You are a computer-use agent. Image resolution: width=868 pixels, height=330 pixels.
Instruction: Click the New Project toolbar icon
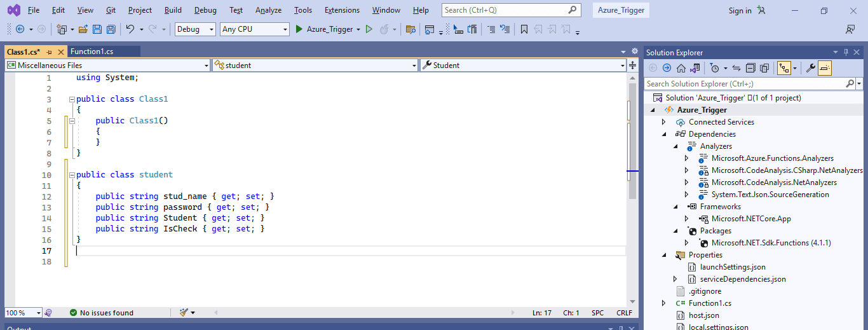(x=62, y=29)
